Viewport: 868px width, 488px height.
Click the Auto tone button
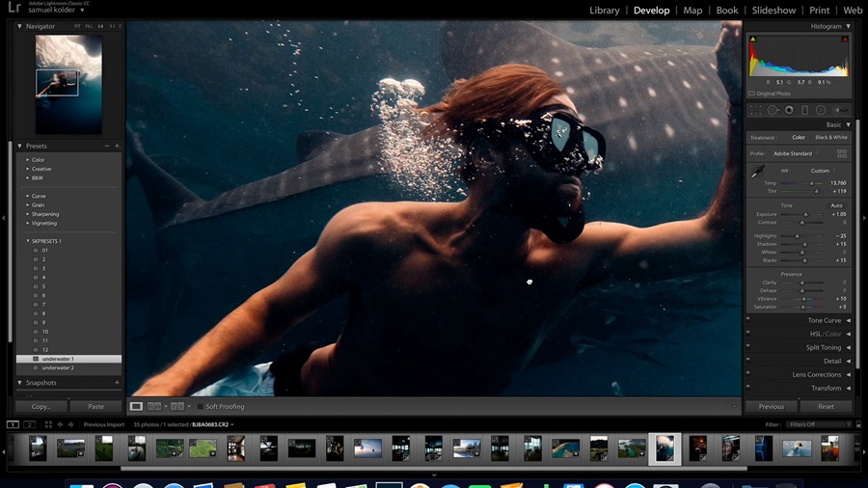point(836,205)
